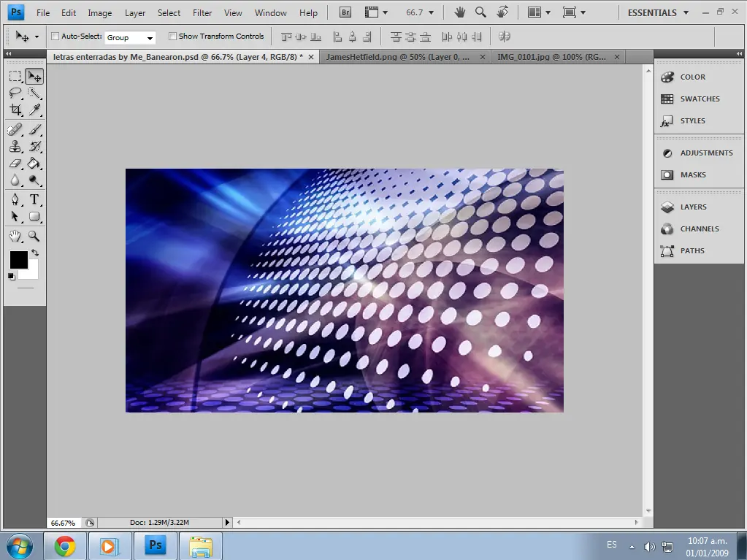The width and height of the screenshot is (747, 560).
Task: Swap foreground and background colors
Action: pos(35,253)
